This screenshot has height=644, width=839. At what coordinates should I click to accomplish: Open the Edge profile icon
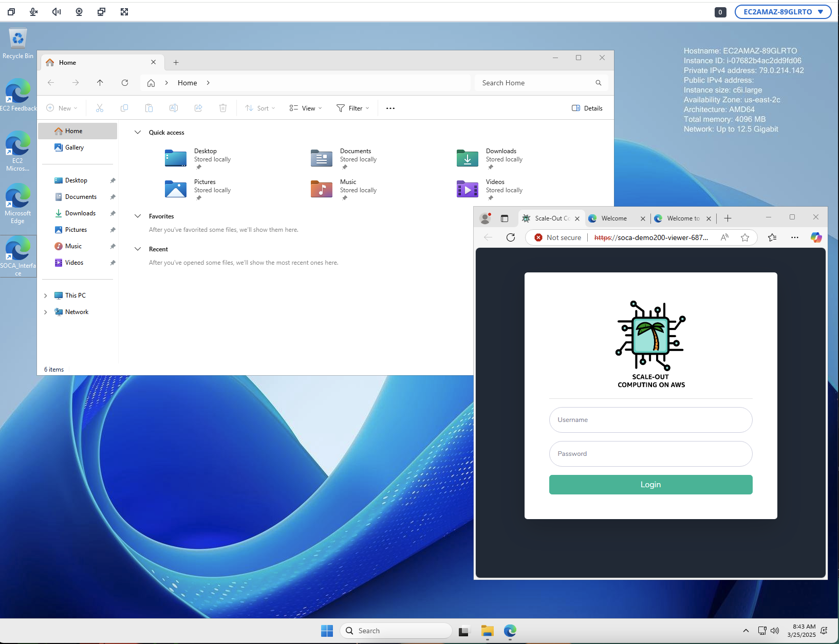485,218
